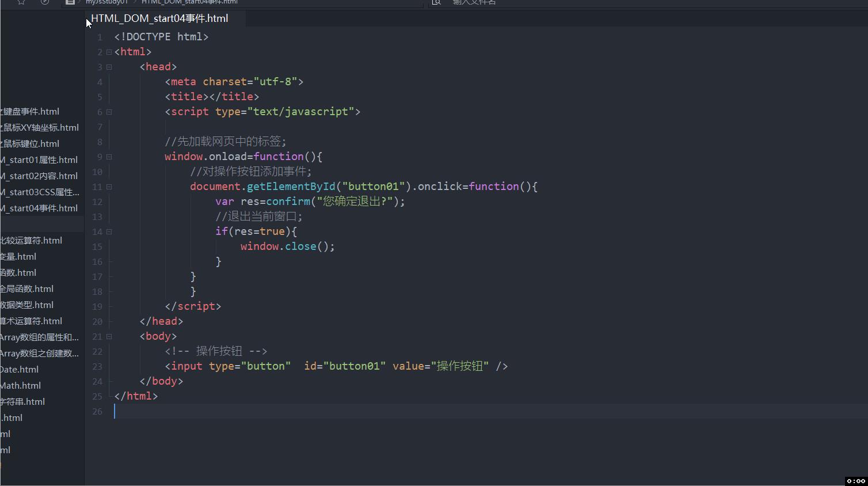
Task: Open 全局函数.html in the file tree
Action: (x=27, y=289)
